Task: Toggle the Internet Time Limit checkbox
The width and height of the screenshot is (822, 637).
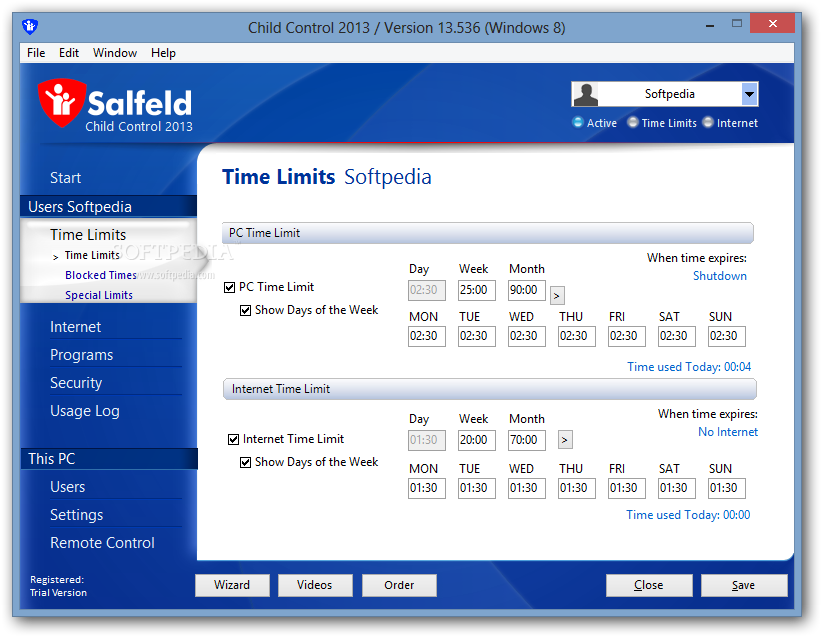Action: click(x=233, y=439)
